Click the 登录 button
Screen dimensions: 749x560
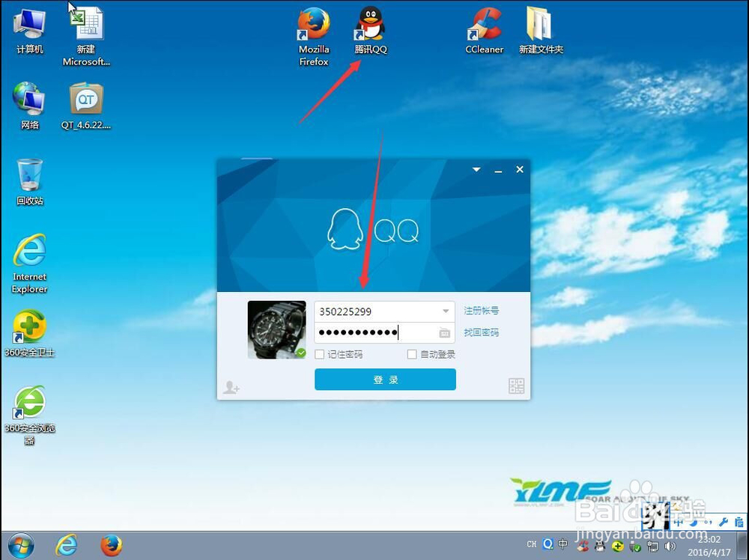click(385, 380)
